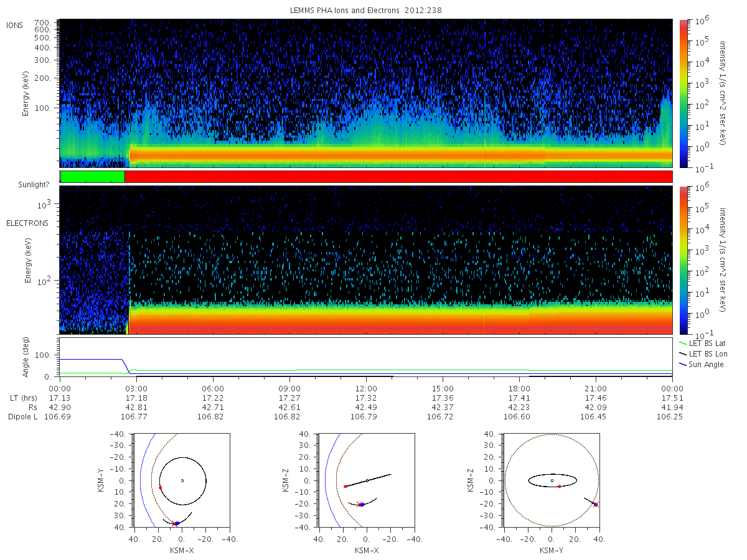
Task: Click the KSM-Y versus KSM-Z orbit plot
Action: click(552, 480)
